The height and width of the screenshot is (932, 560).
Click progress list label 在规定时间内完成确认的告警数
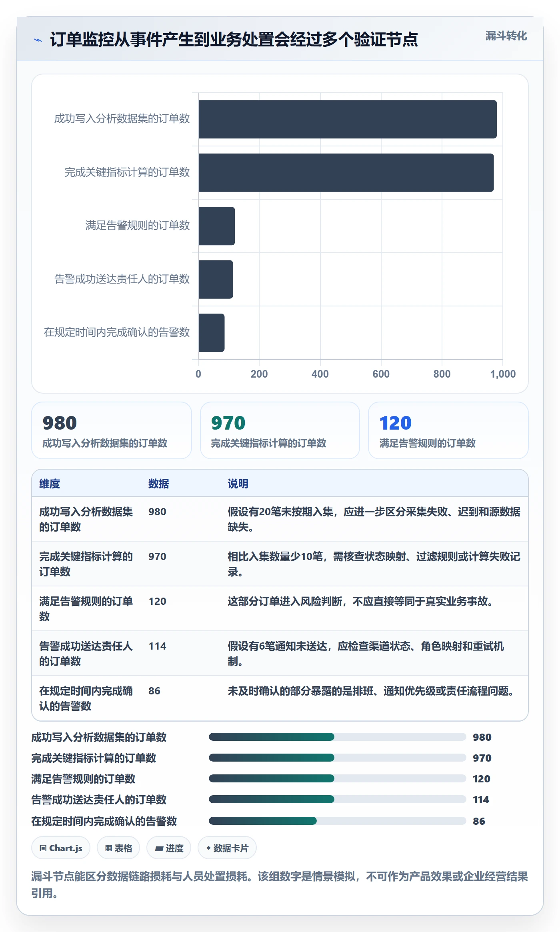pyautogui.click(x=104, y=821)
